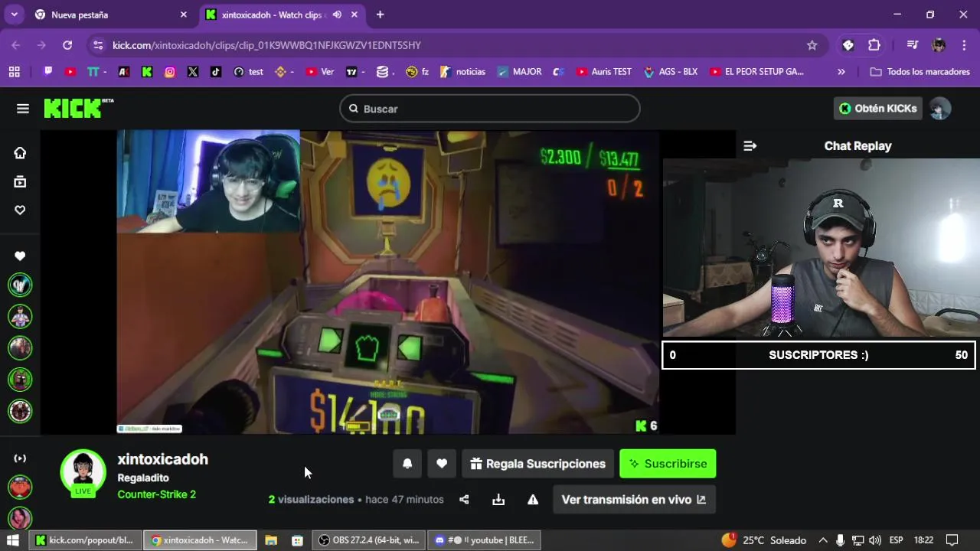Share the clip using the share icon
Viewport: 980px width, 551px height.
(464, 500)
